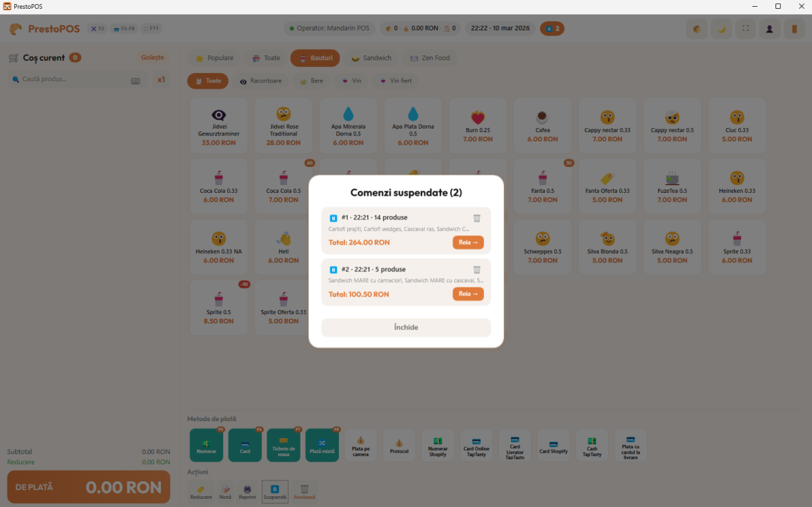Select the Card payment method
This screenshot has width=812, height=507.
(245, 445)
